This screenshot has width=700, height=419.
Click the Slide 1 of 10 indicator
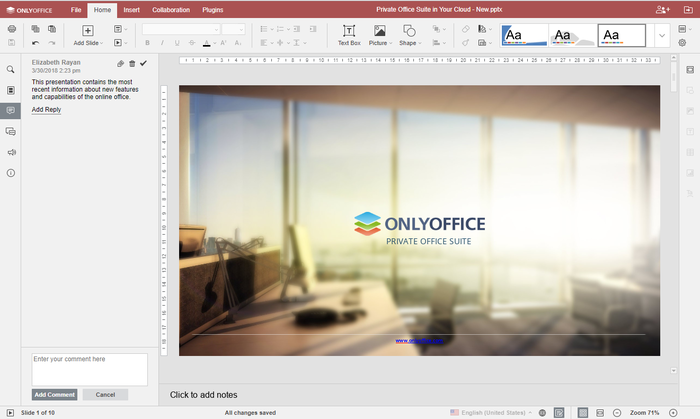[x=38, y=413]
